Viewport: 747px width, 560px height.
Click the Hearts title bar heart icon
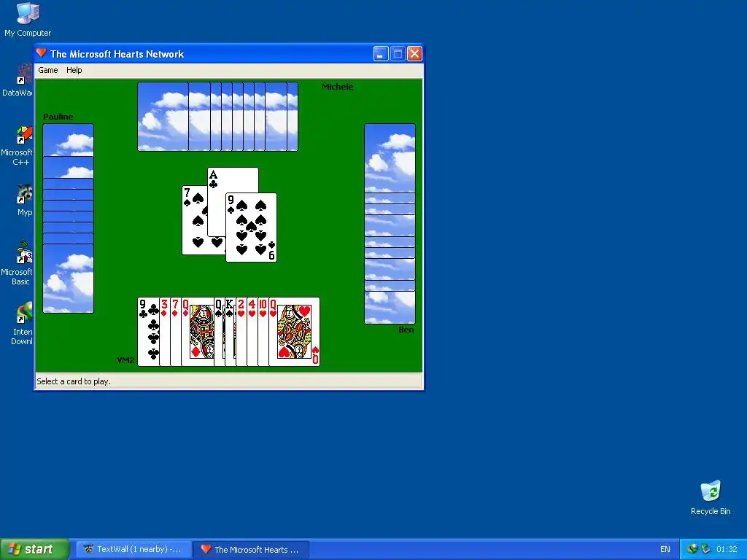(x=42, y=52)
